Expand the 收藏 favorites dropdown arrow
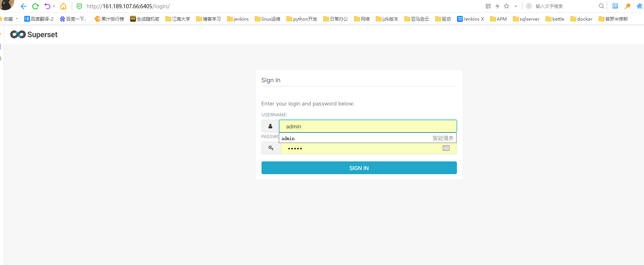This screenshot has height=265, width=644. [x=17, y=19]
